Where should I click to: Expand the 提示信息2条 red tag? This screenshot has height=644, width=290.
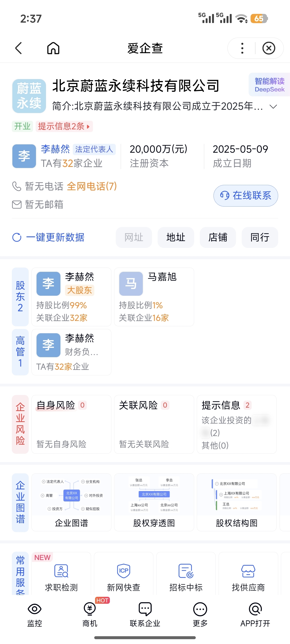tap(64, 126)
